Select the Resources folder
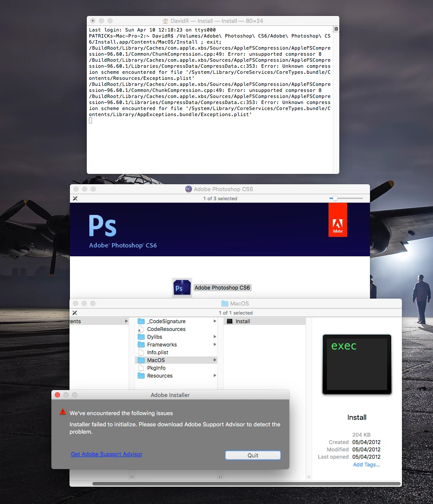433x504 pixels. click(x=176, y=375)
